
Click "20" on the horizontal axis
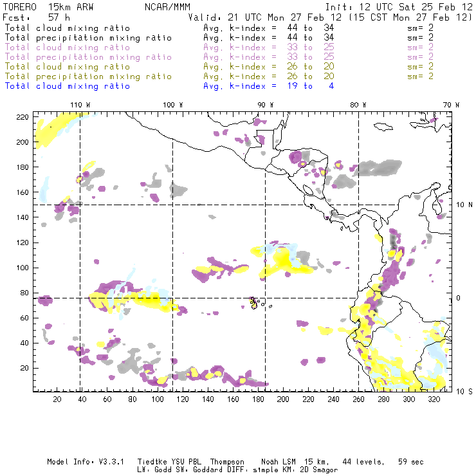click(57, 399)
